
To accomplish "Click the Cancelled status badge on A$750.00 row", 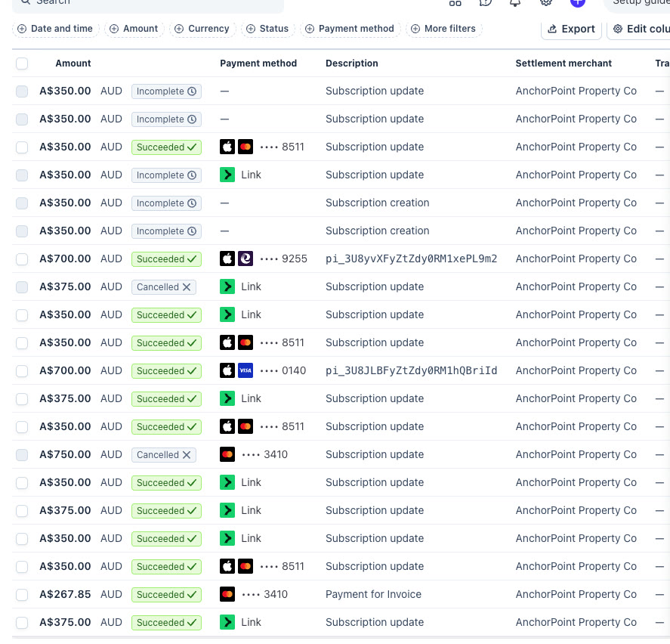I will 164,454.
